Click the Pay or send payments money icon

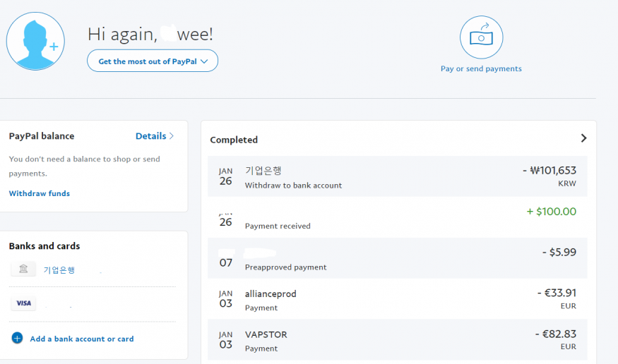(x=481, y=37)
